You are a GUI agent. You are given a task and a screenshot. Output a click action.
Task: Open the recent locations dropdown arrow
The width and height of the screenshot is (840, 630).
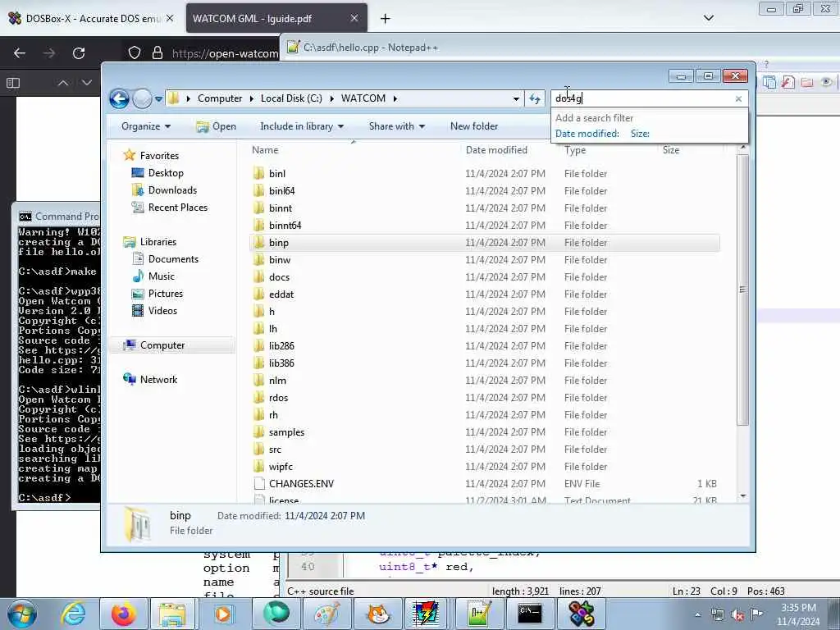158,99
